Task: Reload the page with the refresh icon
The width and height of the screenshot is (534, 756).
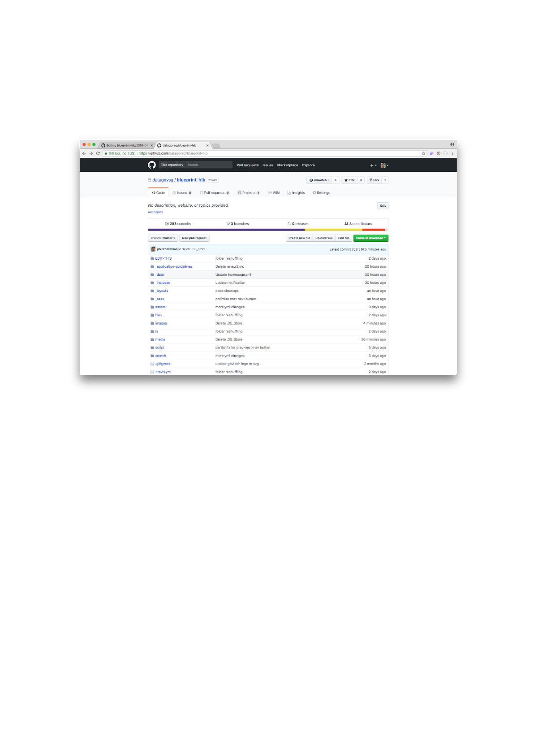Action: (x=98, y=153)
